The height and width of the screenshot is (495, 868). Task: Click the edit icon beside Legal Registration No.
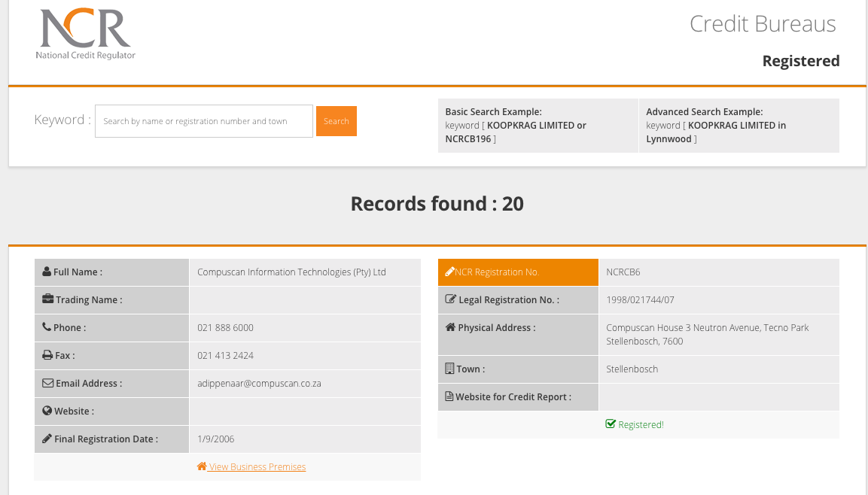point(451,299)
